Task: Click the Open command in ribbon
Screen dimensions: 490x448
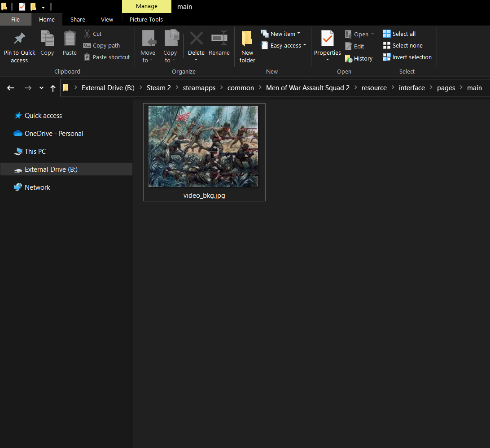Action: click(359, 35)
